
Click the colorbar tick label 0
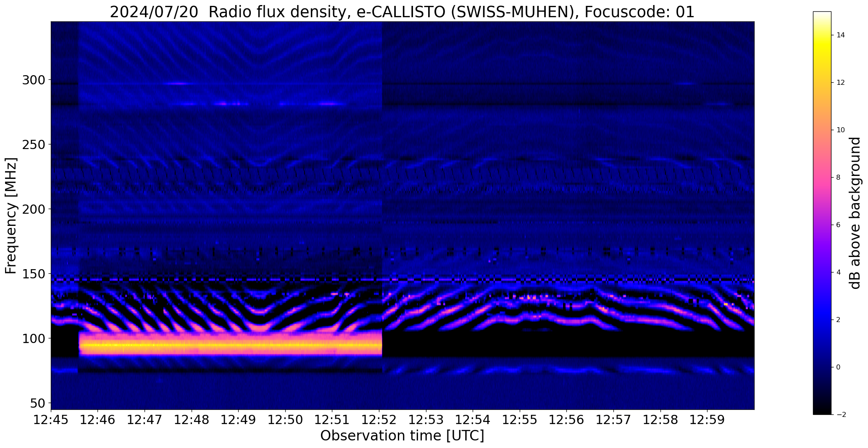pos(839,367)
